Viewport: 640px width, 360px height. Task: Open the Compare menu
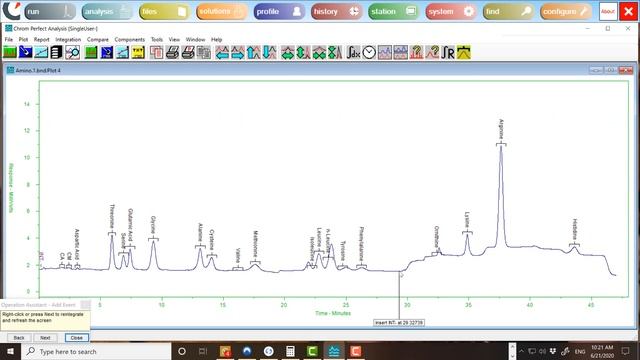(x=98, y=40)
